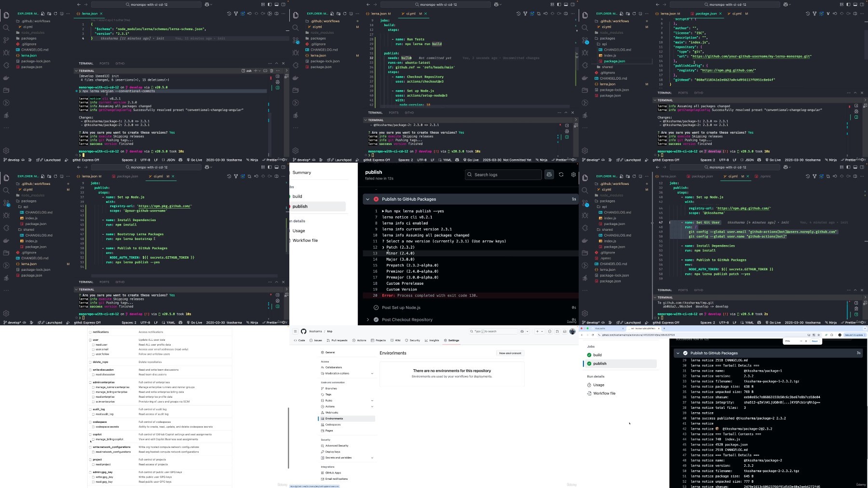Check the user:email scope checkbox
This screenshot has width=868, height=488.
[93, 349]
